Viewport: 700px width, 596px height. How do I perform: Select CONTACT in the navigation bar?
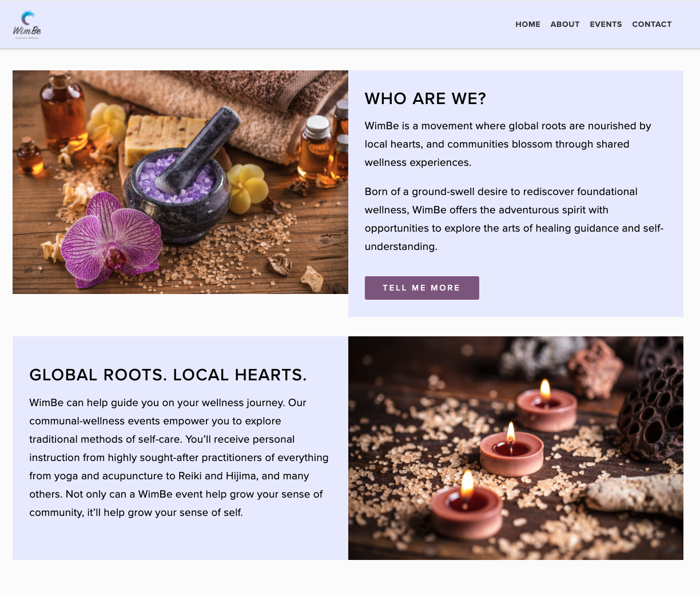(x=652, y=24)
